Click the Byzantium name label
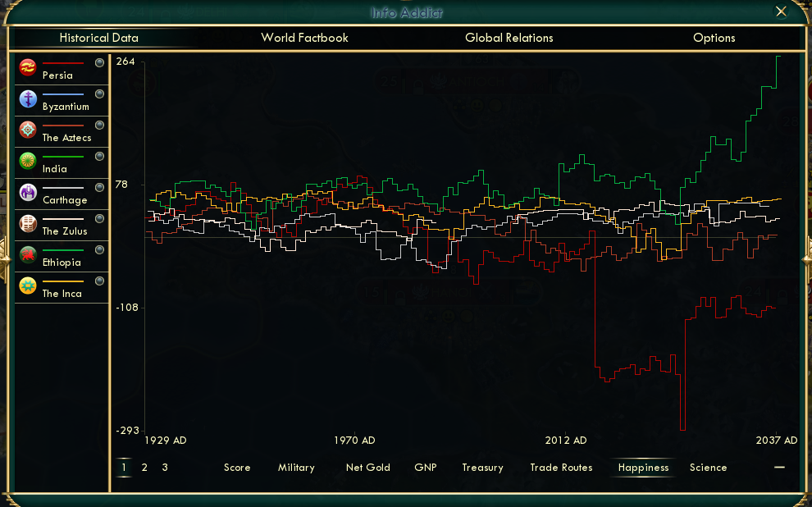812x507 pixels. coord(66,107)
